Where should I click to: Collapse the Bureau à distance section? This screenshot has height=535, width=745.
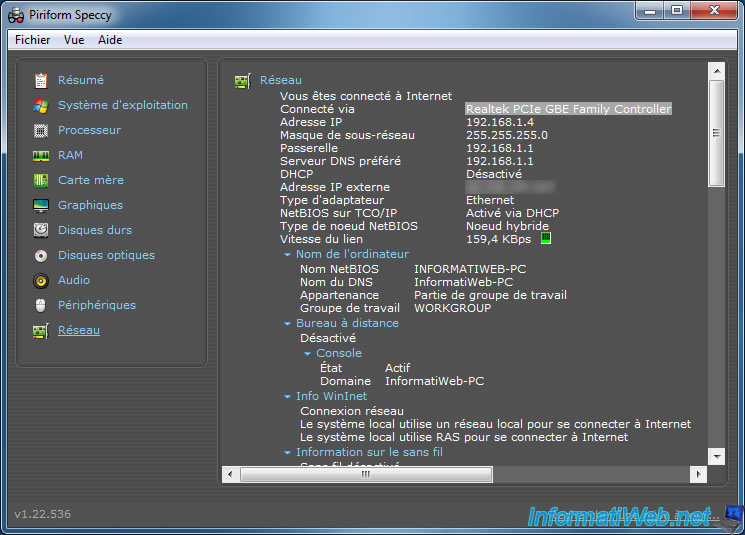(x=287, y=324)
